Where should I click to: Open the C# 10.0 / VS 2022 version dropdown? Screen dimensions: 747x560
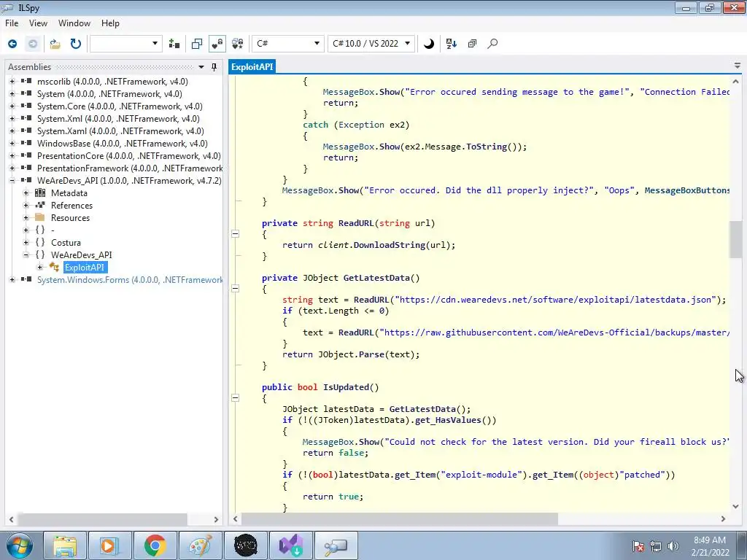click(371, 44)
